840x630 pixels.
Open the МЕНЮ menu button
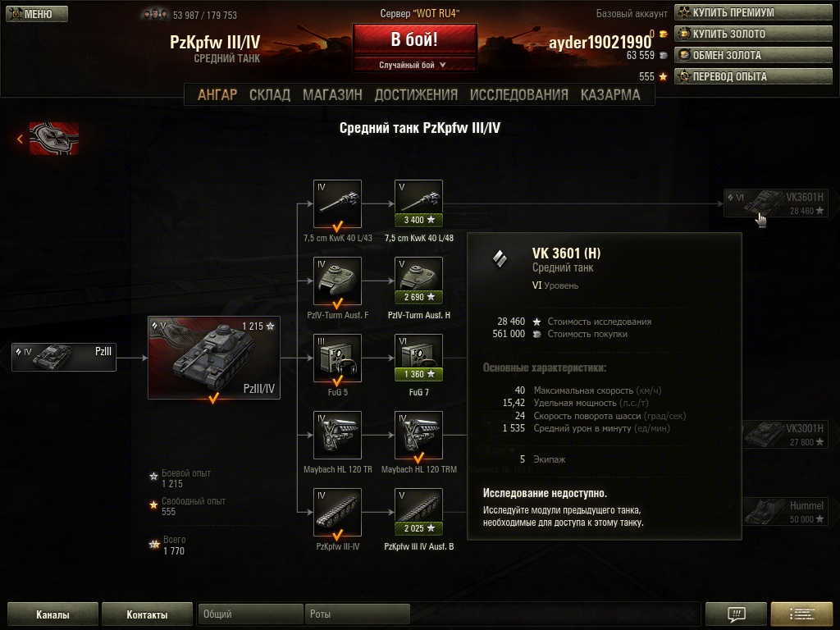point(37,14)
